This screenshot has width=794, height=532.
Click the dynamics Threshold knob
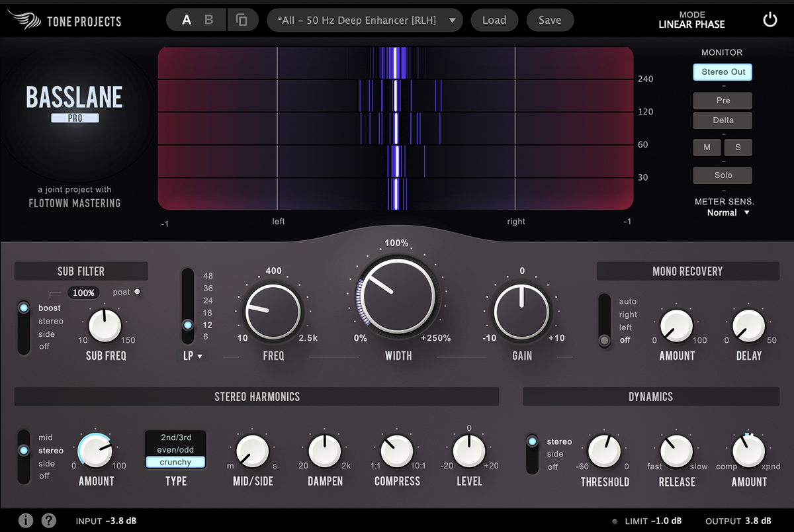(x=605, y=451)
